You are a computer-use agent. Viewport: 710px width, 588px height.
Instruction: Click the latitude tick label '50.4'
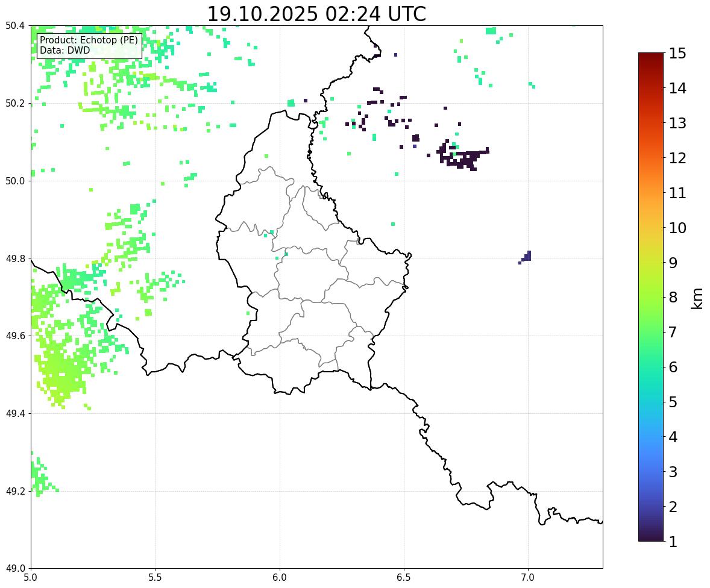(x=14, y=26)
